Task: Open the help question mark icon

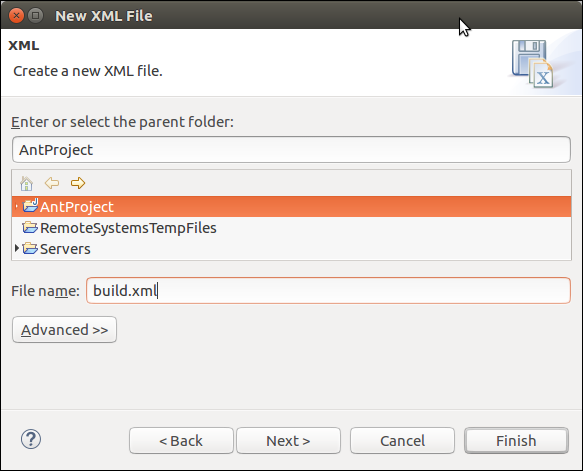Action: tap(31, 439)
